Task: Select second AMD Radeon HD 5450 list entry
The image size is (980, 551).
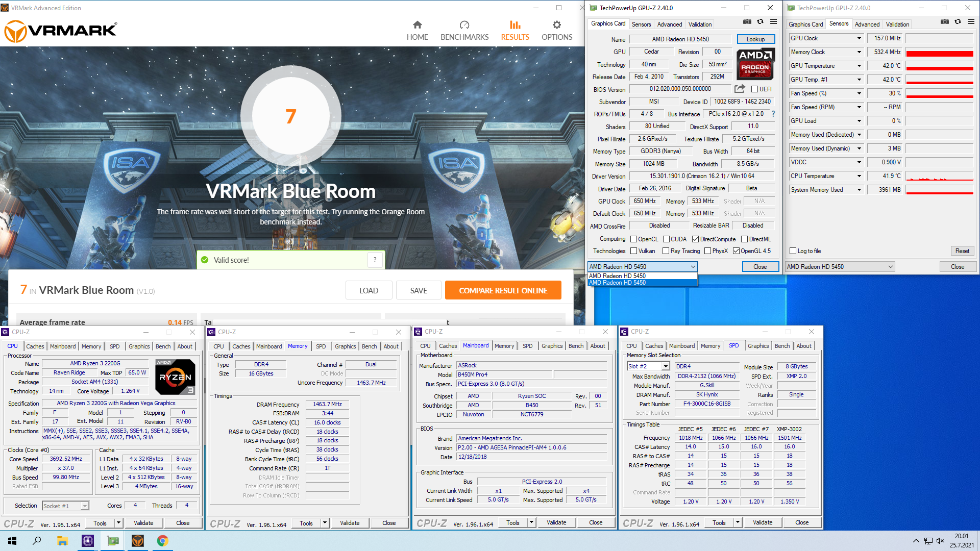Action: point(643,283)
